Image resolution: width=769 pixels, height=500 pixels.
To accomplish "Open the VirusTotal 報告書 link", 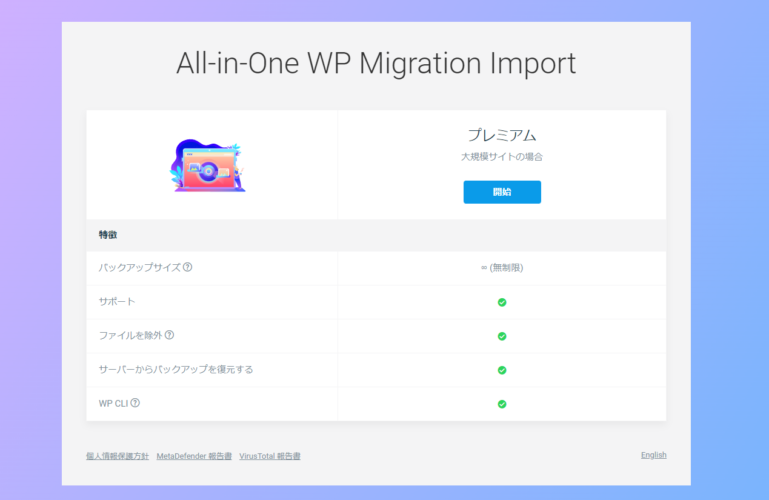I will tap(270, 456).
